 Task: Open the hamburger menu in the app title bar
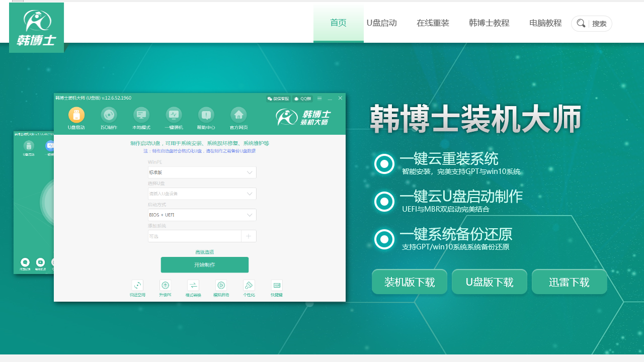[319, 99]
